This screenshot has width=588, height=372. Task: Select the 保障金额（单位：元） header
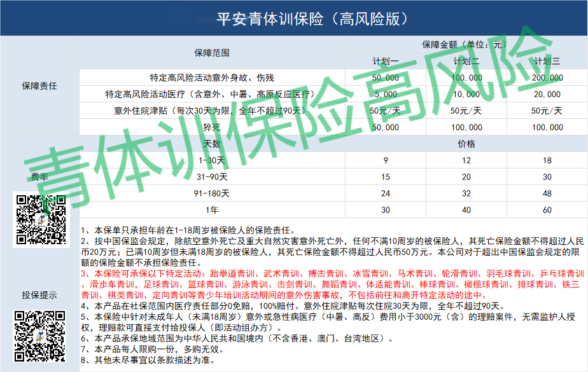pyautogui.click(x=466, y=45)
